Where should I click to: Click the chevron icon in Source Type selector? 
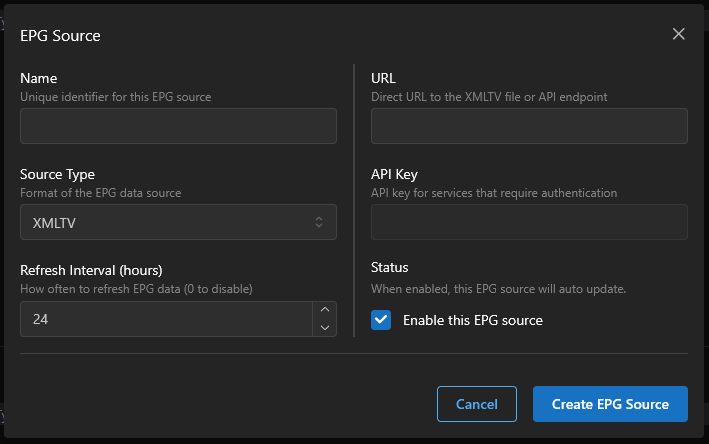(319, 222)
